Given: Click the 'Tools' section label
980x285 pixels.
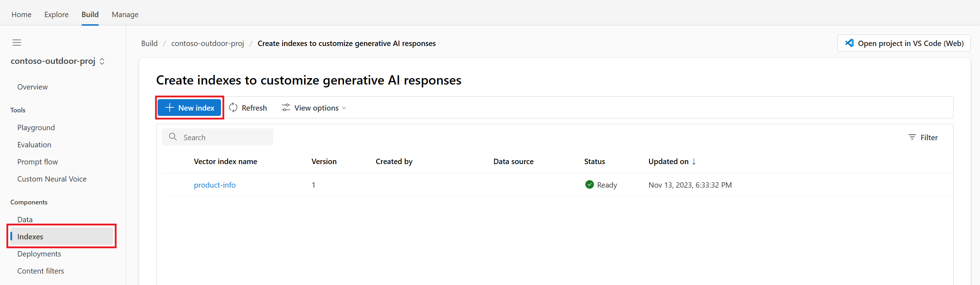Looking at the screenshot, I should pyautogui.click(x=18, y=110).
